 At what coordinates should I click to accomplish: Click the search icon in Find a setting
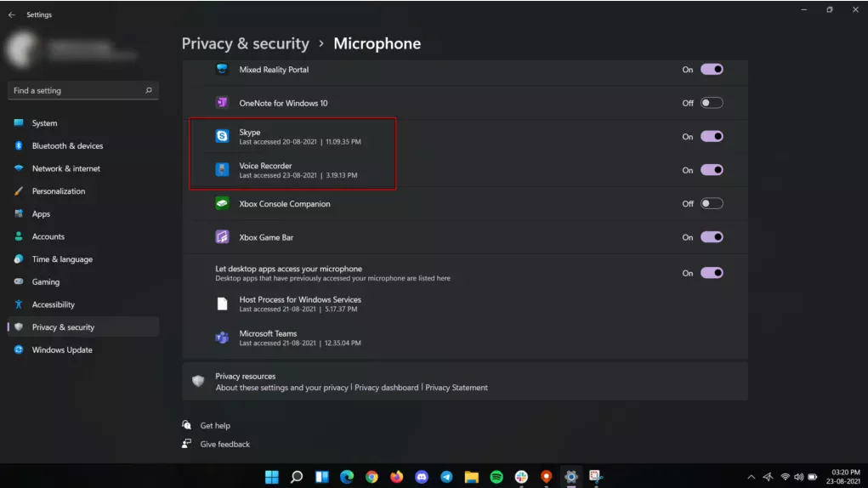tap(149, 90)
